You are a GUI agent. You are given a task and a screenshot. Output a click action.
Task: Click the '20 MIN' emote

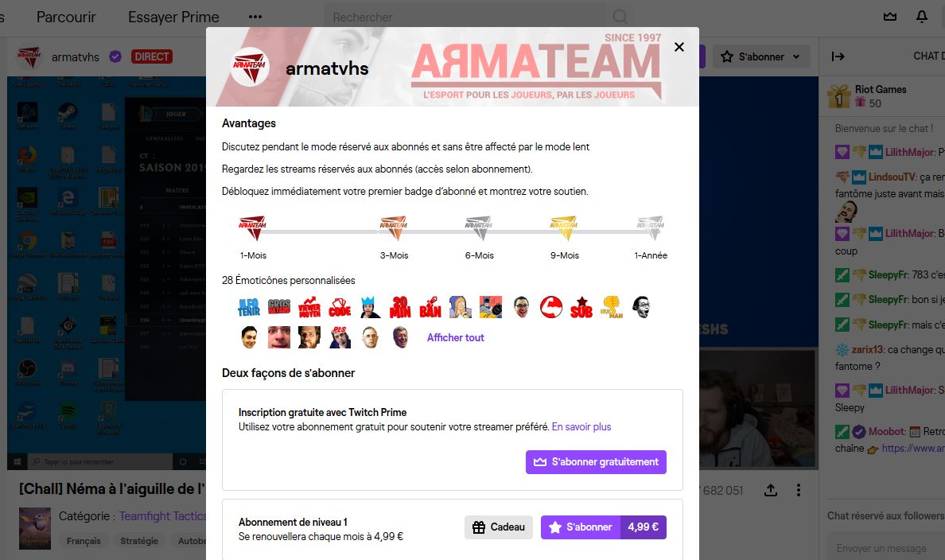399,307
